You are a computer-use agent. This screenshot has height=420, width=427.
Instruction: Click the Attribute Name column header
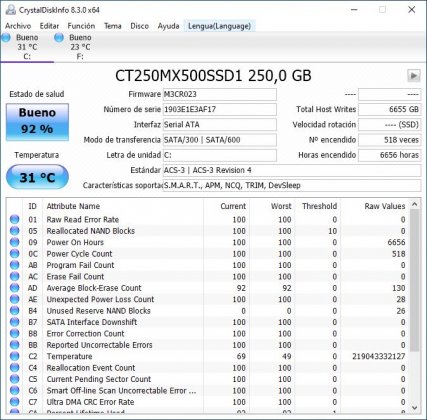click(x=123, y=206)
